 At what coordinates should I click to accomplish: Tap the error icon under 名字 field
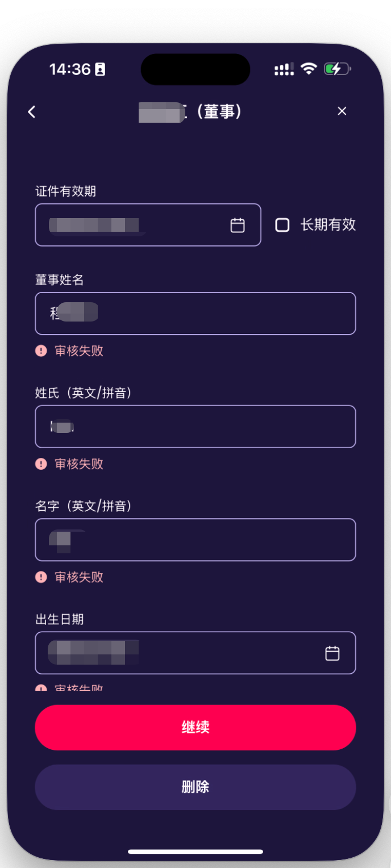click(41, 577)
